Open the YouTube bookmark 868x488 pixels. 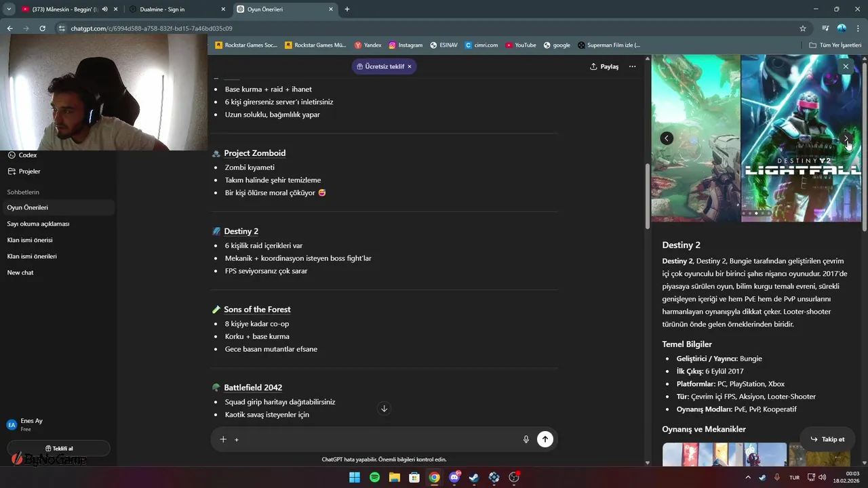click(521, 45)
